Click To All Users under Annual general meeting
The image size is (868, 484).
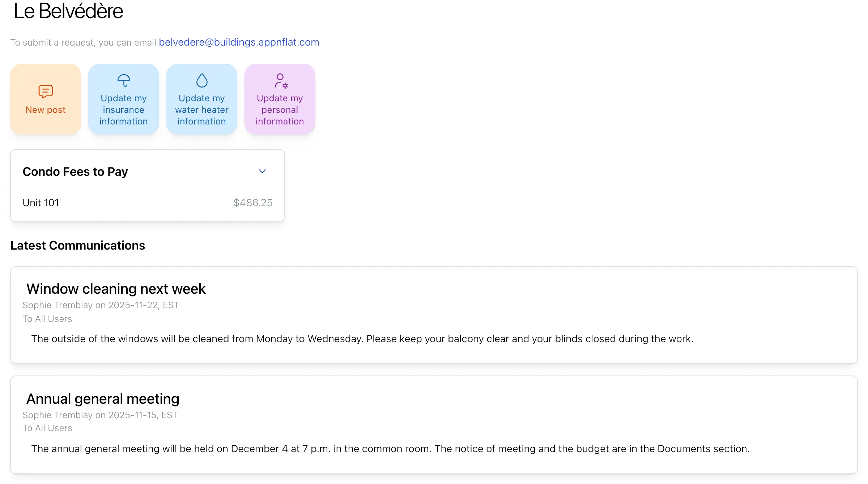click(x=47, y=428)
